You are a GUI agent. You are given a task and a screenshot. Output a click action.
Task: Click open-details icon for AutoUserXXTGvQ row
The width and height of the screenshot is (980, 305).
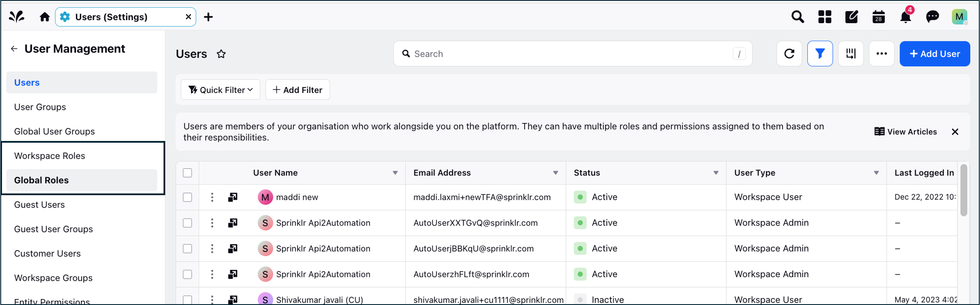pyautogui.click(x=232, y=223)
